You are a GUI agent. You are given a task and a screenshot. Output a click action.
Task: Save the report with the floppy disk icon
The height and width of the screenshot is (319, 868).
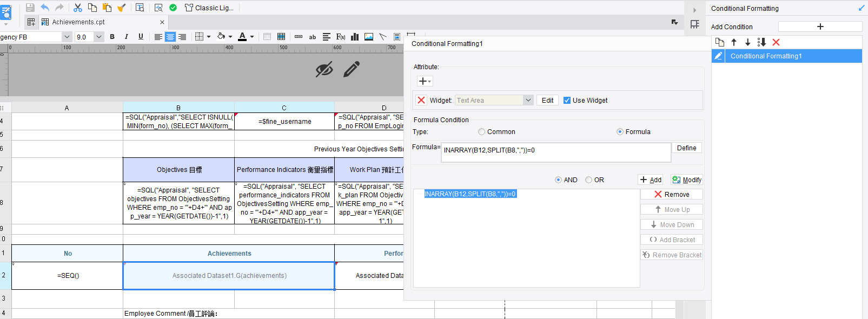30,8
